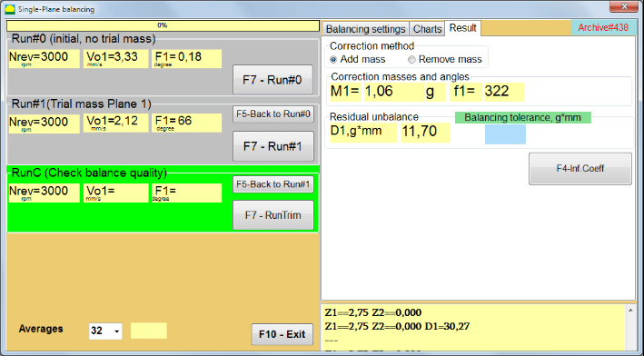The image size is (644, 356).
Task: Click the M1 correction mass value 1,06
Action: (x=394, y=92)
